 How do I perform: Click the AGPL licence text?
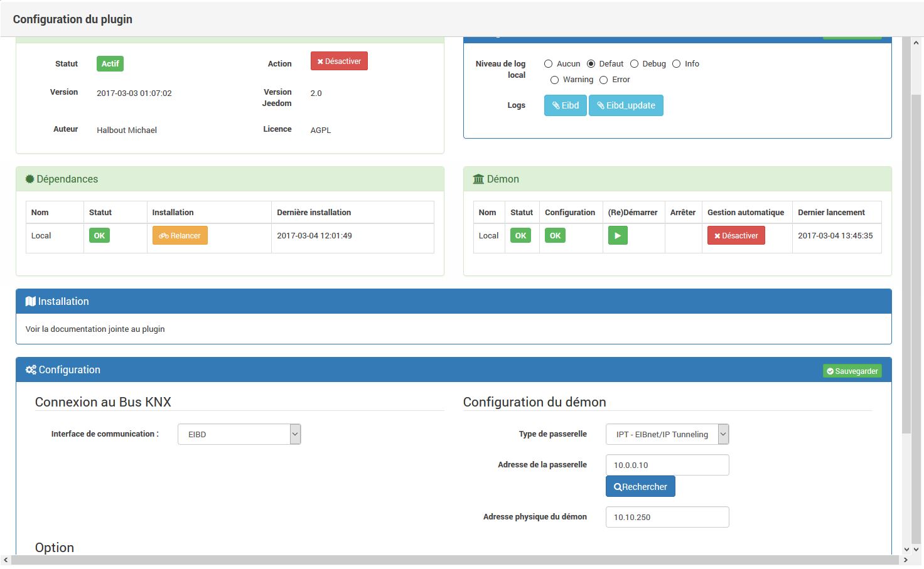[x=321, y=130]
